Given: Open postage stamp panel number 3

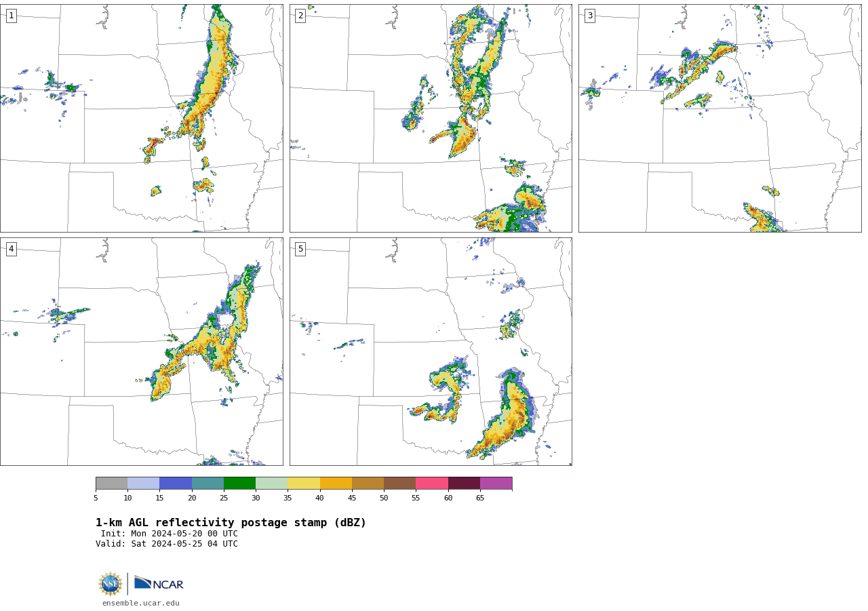Looking at the screenshot, I should (719, 118).
